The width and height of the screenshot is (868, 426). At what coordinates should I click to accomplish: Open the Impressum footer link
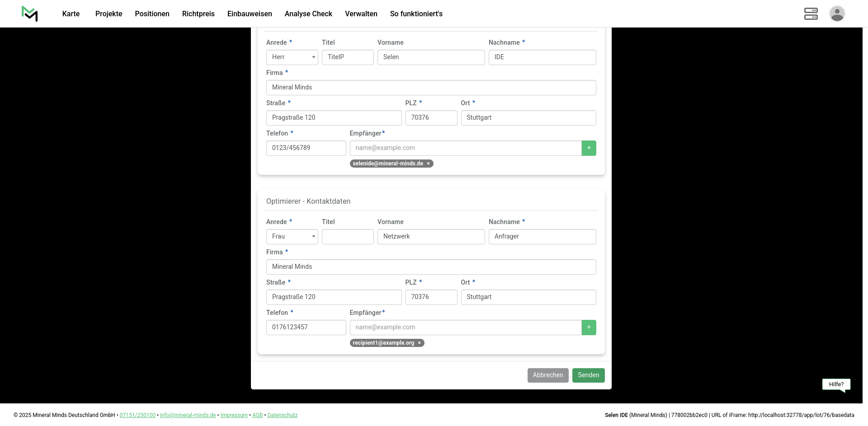[x=234, y=415]
